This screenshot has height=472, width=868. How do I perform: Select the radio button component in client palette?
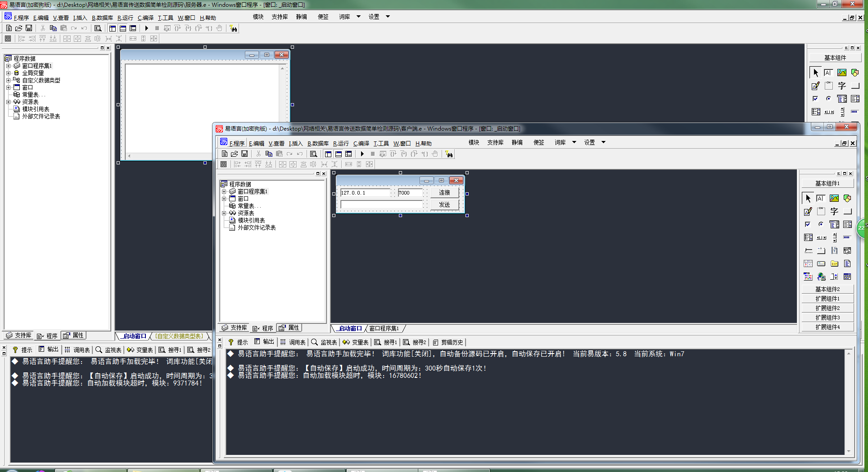coord(821,224)
